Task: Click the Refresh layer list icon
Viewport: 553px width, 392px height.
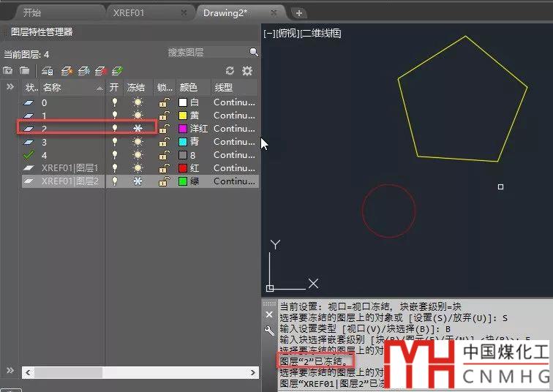Action: [230, 71]
